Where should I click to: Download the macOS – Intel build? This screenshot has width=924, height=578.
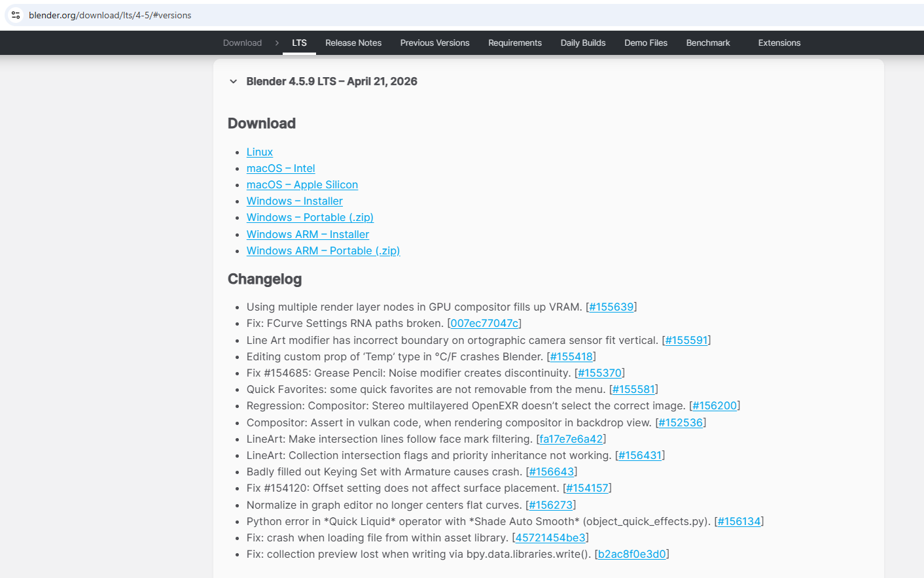[281, 169]
